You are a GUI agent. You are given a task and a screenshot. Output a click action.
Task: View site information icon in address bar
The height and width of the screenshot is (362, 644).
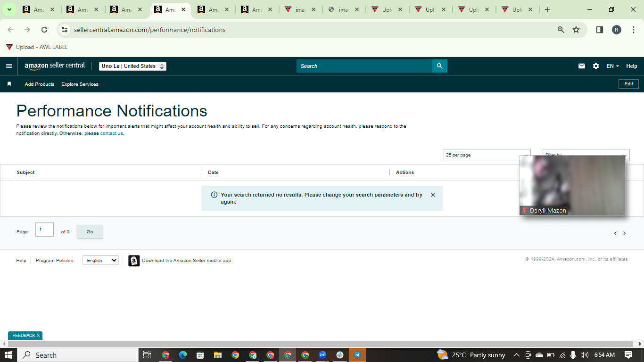click(x=65, y=30)
